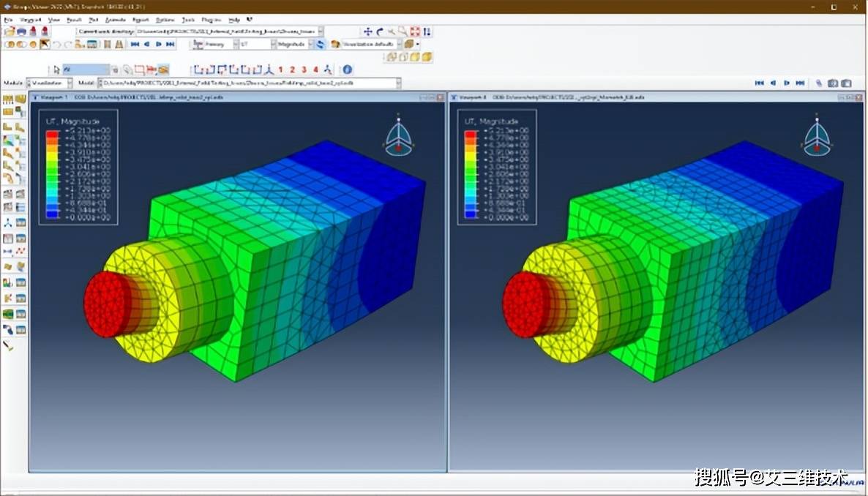Open the output variable UT dropdown

(273, 45)
